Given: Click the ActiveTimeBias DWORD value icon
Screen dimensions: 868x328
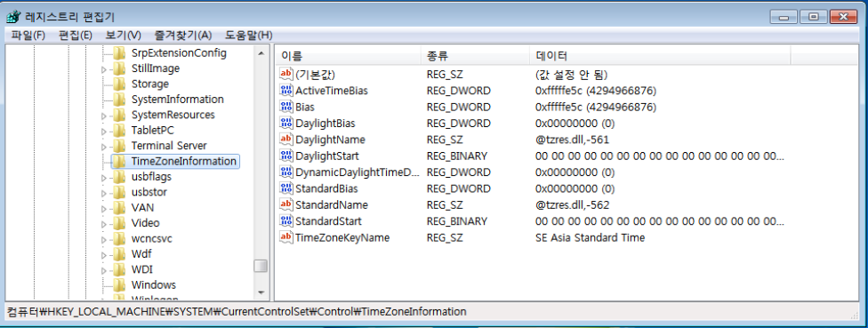Looking at the screenshot, I should tap(286, 90).
